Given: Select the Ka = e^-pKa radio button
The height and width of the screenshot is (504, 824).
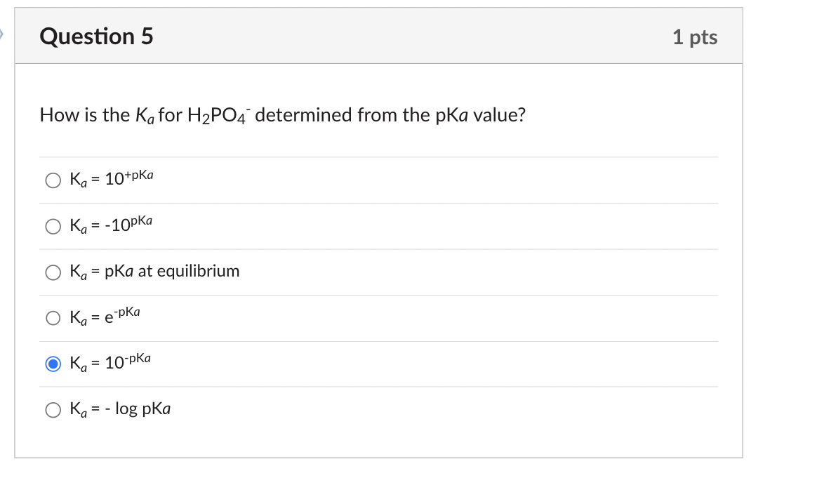Looking at the screenshot, I should coord(53,318).
